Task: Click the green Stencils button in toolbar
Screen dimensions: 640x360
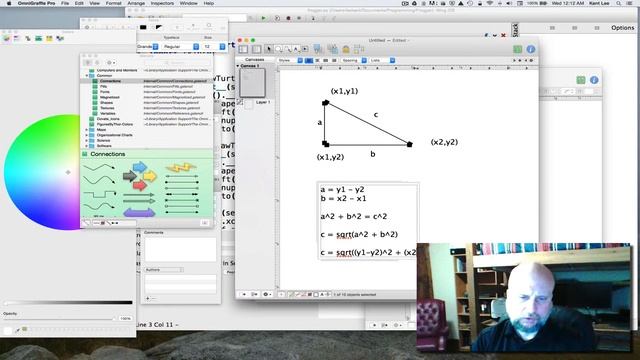Action: click(518, 49)
